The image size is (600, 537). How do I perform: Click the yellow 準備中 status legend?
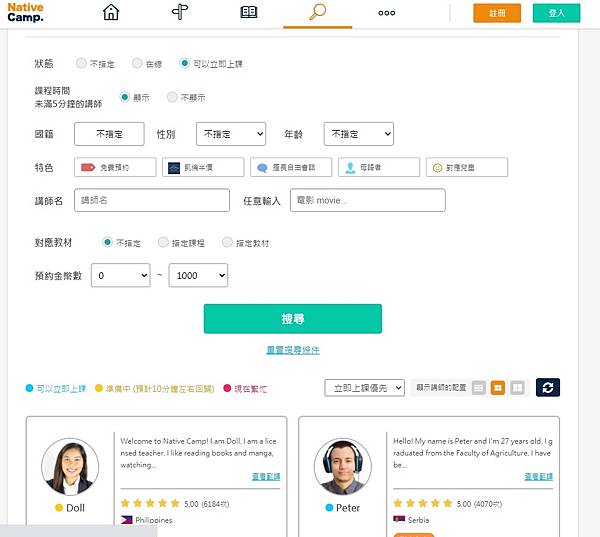click(x=155, y=388)
